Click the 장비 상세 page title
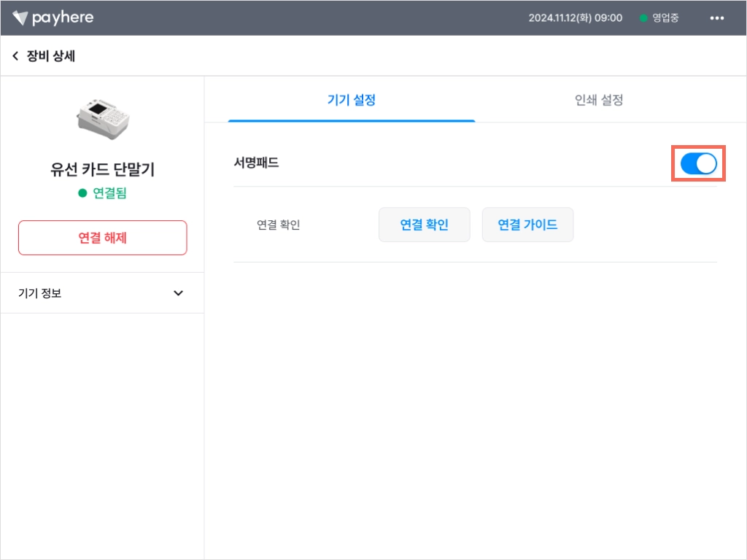This screenshot has height=560, width=747. coord(50,56)
